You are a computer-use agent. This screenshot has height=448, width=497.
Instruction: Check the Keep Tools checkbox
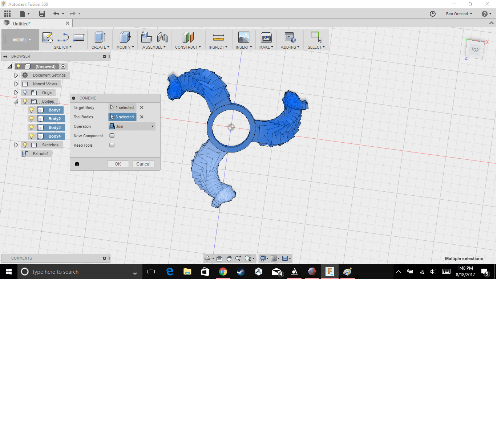pos(112,145)
